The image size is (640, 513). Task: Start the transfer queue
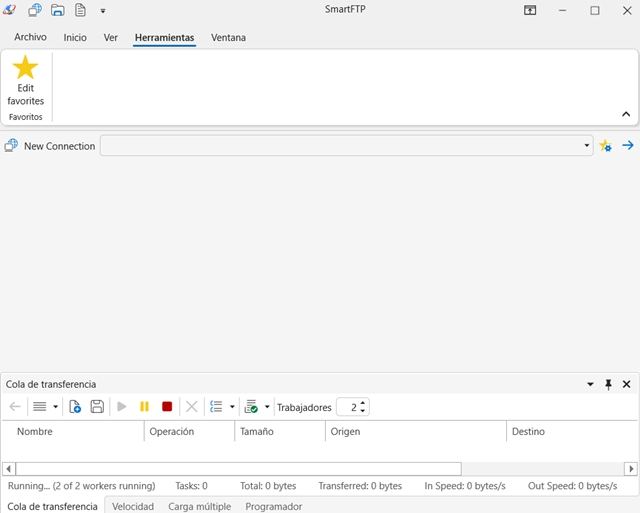[x=121, y=406]
